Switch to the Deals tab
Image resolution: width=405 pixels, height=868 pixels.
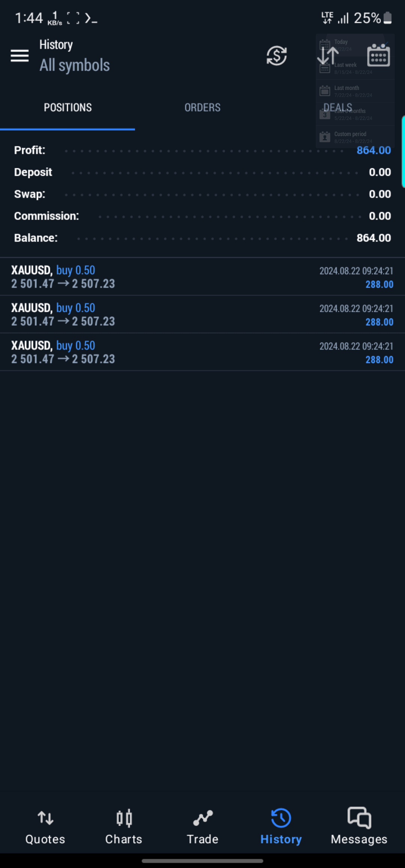[337, 108]
